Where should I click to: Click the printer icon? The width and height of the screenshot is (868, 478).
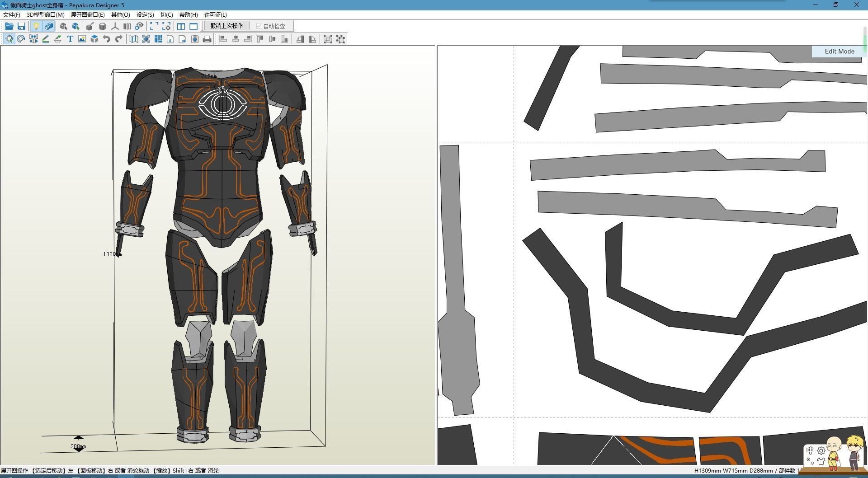[x=207, y=39]
